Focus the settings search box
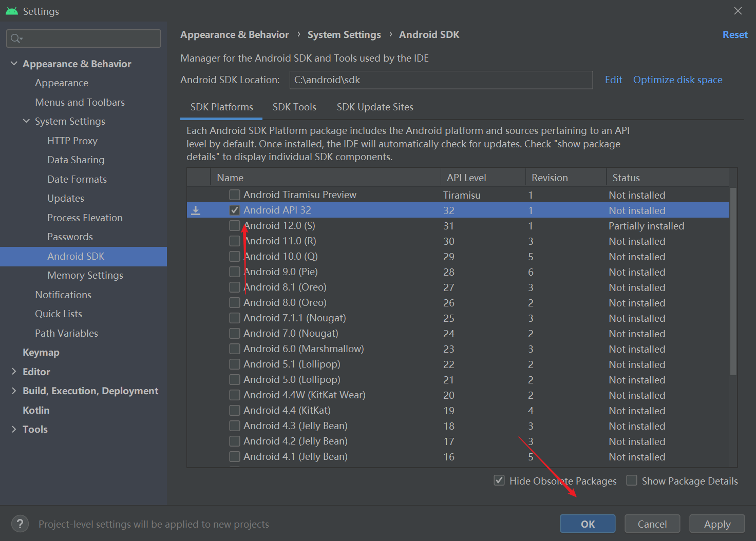The width and height of the screenshot is (756, 541). [84, 38]
